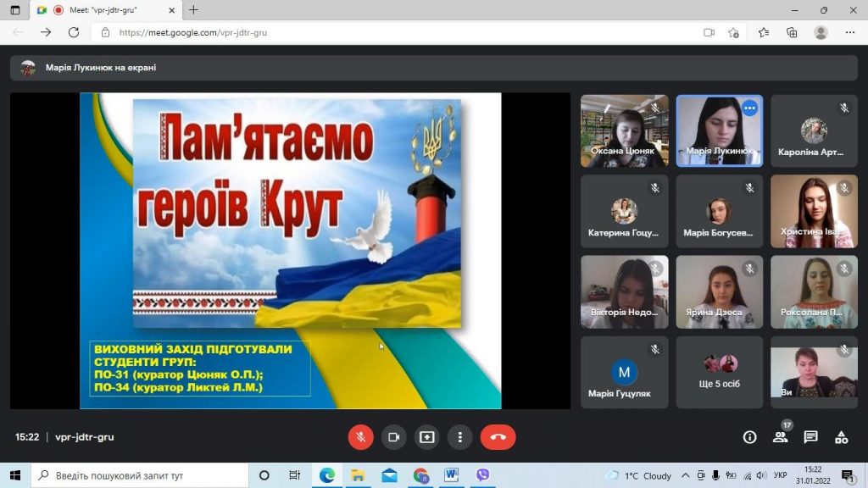Show the participants list with 17 people
868x488 pixels.
pyautogui.click(x=780, y=437)
